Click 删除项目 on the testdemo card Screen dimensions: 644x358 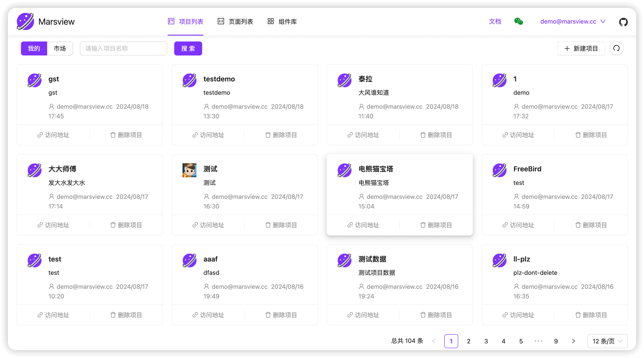[281, 135]
